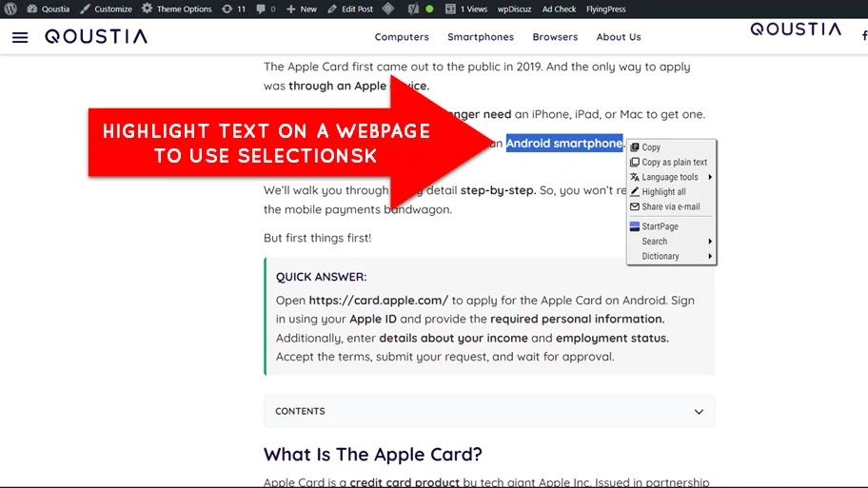Click the Contents chevron arrow
Viewport: 868px width, 488px height.
699,412
